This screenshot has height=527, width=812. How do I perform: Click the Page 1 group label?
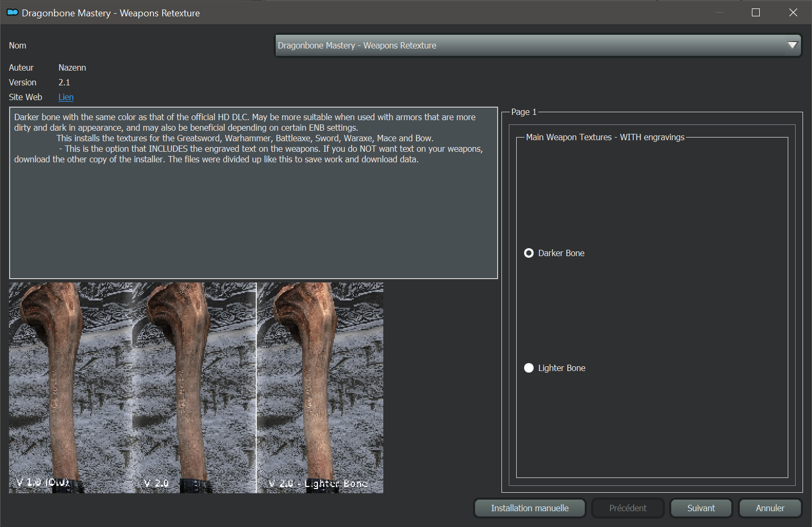coord(524,112)
